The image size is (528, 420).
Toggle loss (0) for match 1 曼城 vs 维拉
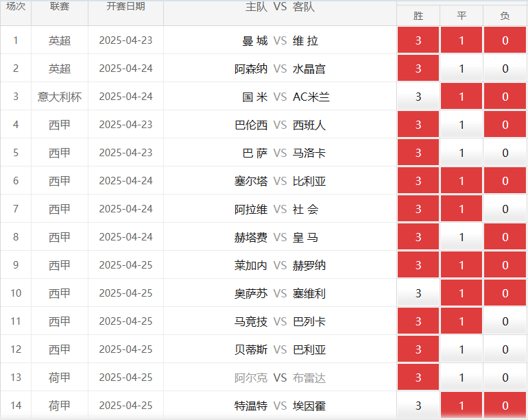tap(505, 40)
